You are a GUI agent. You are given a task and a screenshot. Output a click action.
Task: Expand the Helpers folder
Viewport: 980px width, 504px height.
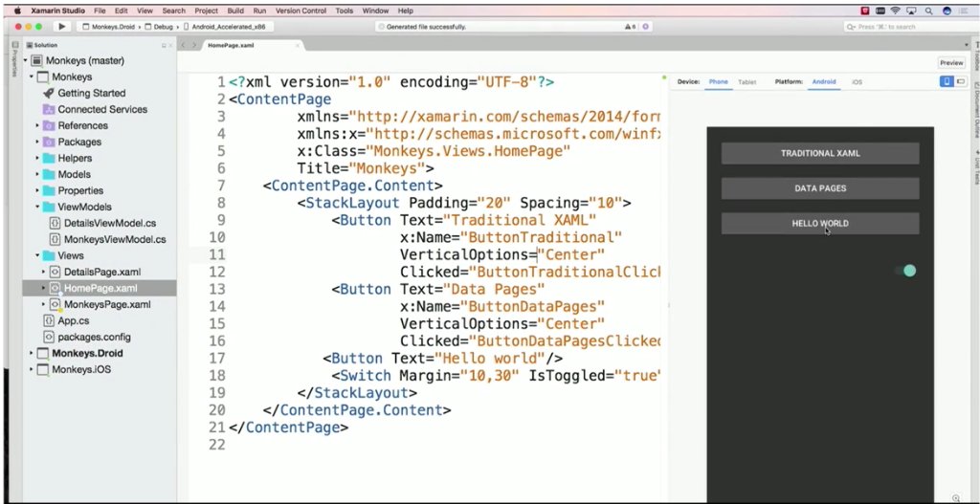[37, 158]
